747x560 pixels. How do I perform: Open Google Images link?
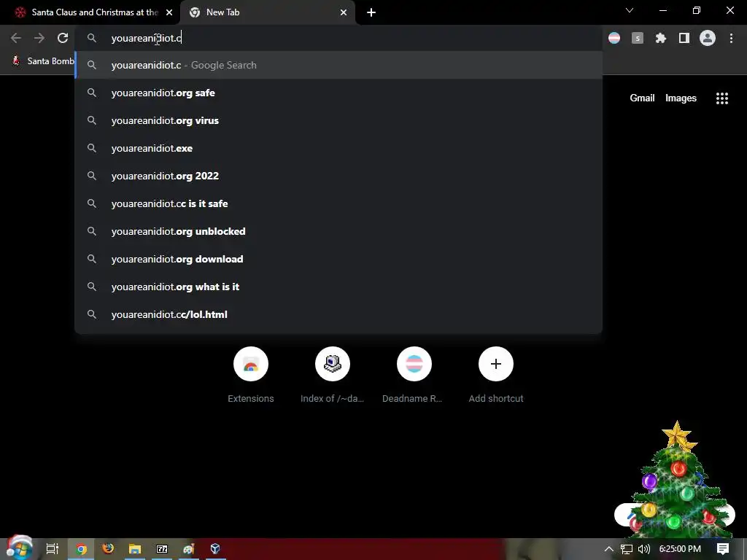tap(681, 98)
